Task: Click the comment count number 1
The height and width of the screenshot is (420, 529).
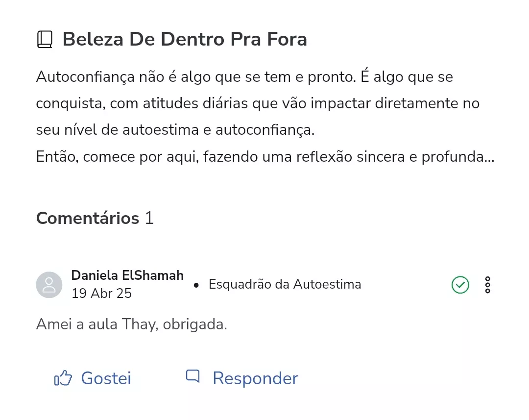Action: click(149, 218)
